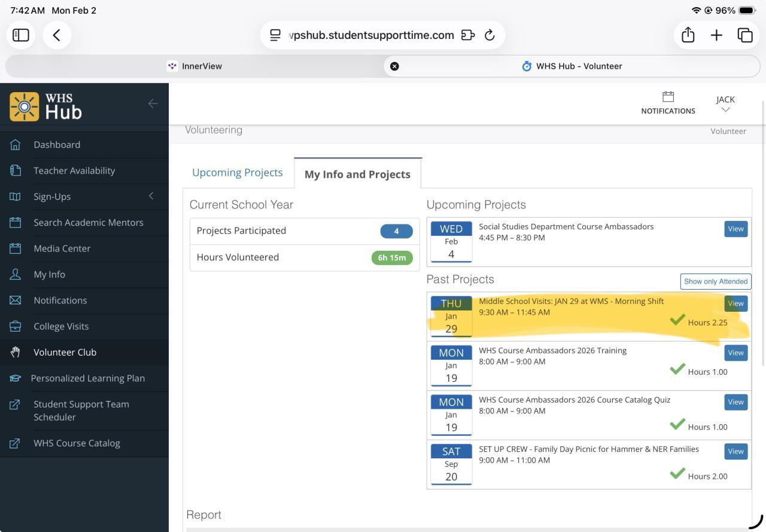Click the College Visits briefcase icon
766x532 pixels.
coord(16,327)
